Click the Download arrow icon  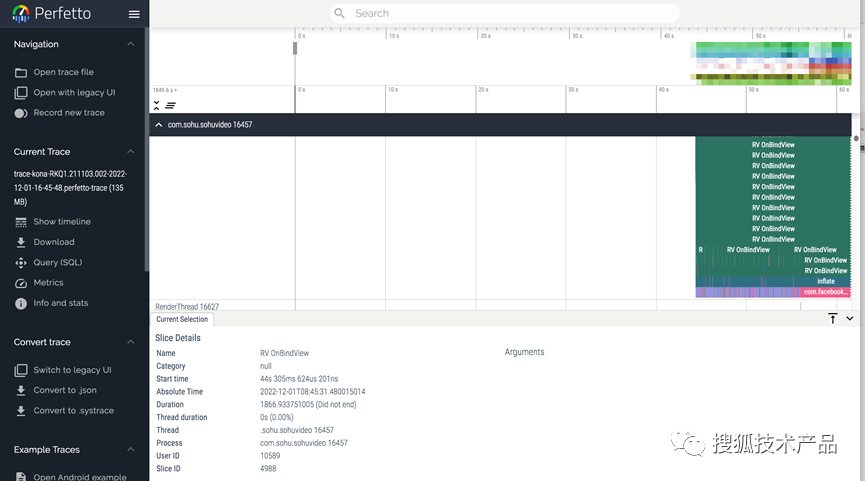point(21,242)
